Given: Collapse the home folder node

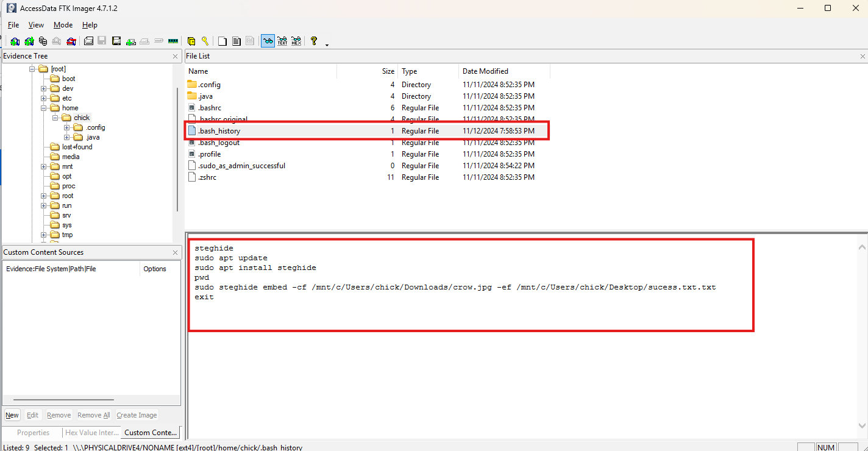Looking at the screenshot, I should [44, 108].
